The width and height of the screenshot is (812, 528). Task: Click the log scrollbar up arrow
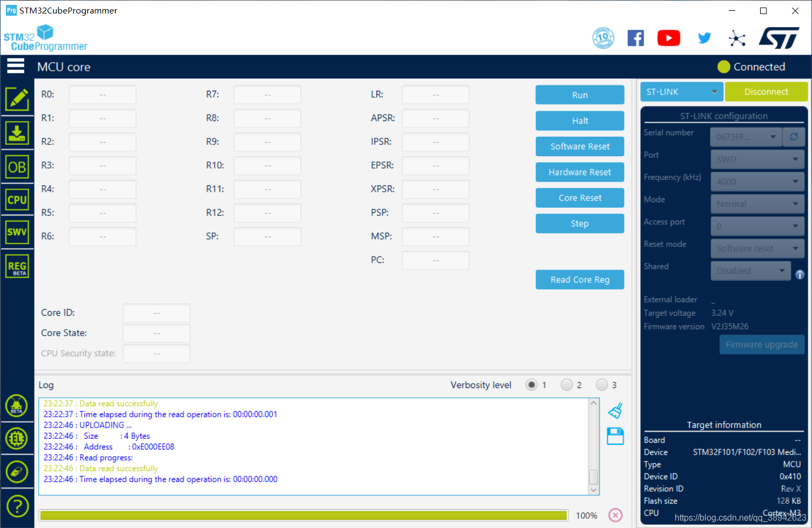[x=594, y=403]
